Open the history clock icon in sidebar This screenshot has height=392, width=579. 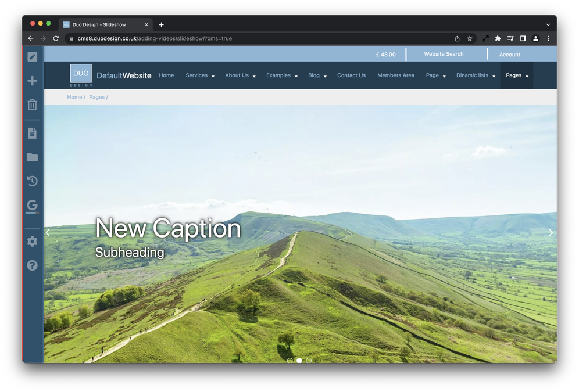[x=33, y=181]
